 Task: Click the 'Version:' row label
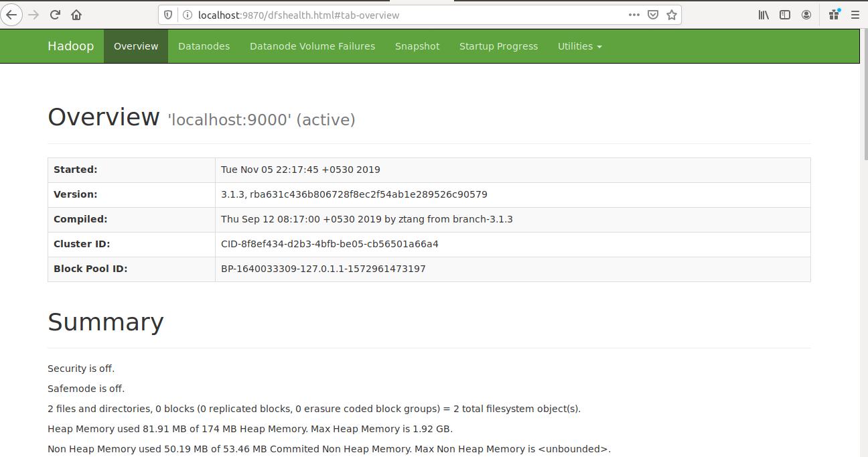tap(76, 194)
